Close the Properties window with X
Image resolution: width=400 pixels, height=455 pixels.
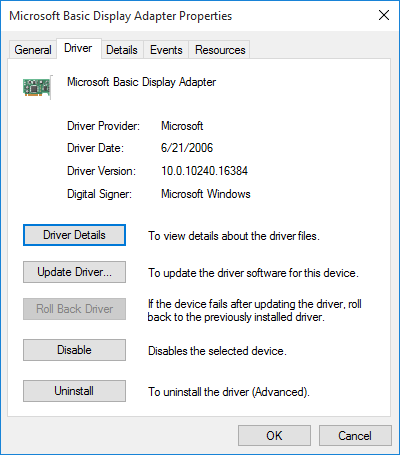384,15
